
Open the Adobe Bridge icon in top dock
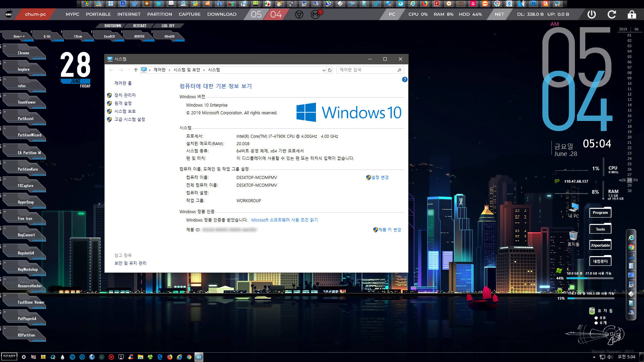pyautogui.click(x=147, y=4)
